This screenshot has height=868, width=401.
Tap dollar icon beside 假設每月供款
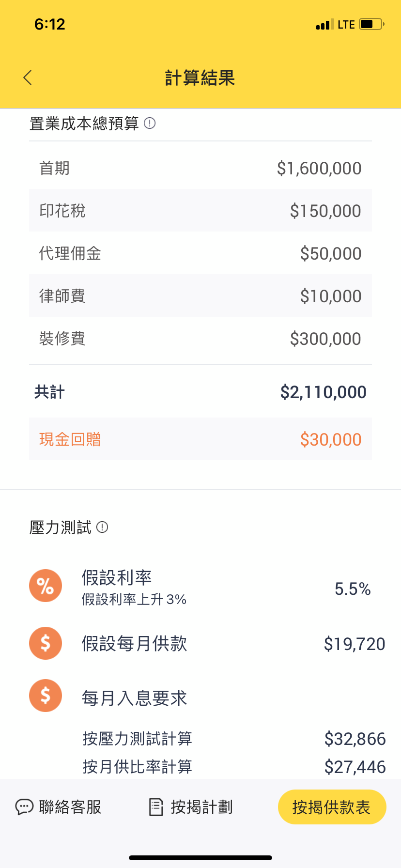point(46,643)
